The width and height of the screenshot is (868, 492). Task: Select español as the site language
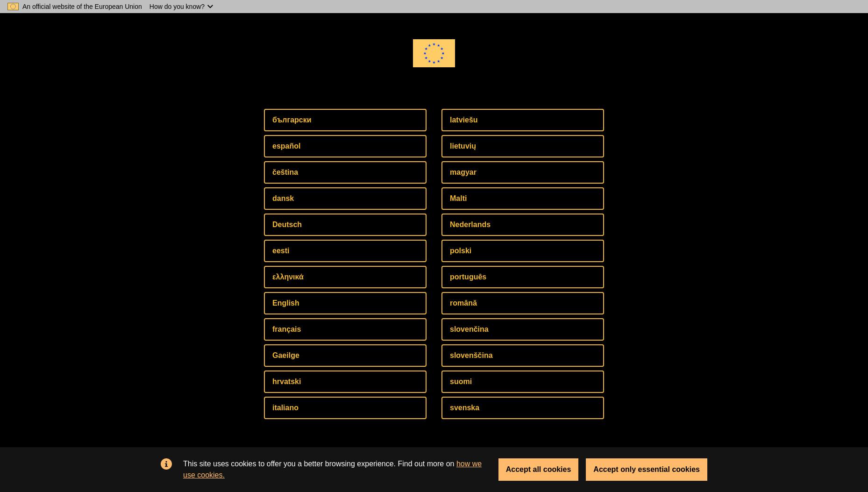click(x=345, y=146)
